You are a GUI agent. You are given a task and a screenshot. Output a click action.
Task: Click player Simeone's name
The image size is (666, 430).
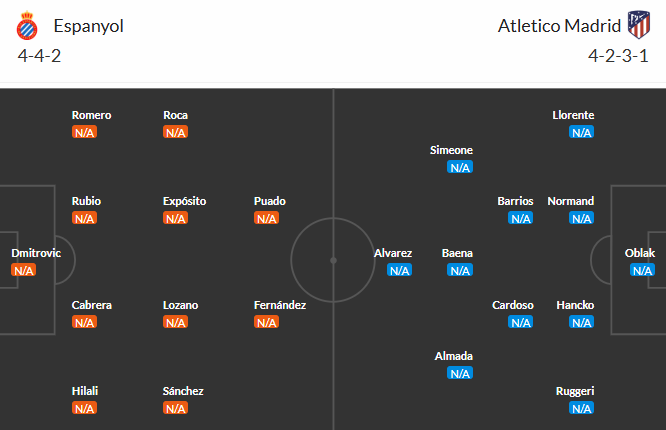click(x=452, y=150)
